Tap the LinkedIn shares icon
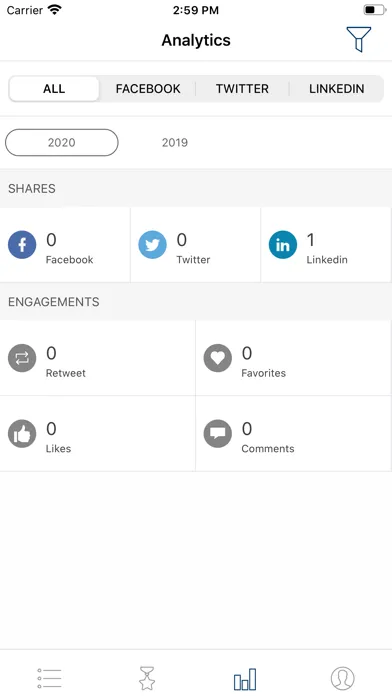The width and height of the screenshot is (392, 696). click(x=283, y=245)
